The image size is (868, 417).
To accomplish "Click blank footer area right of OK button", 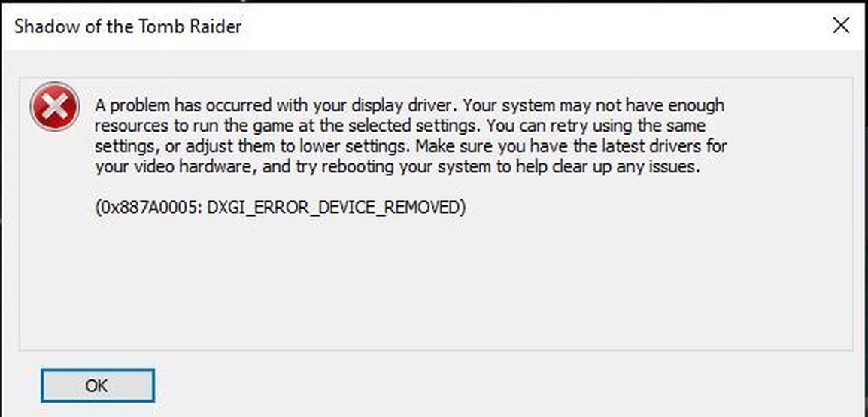I will coord(498,385).
